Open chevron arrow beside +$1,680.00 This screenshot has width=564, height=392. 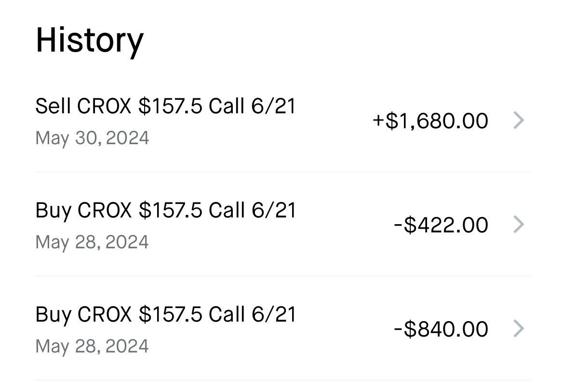click(x=519, y=120)
